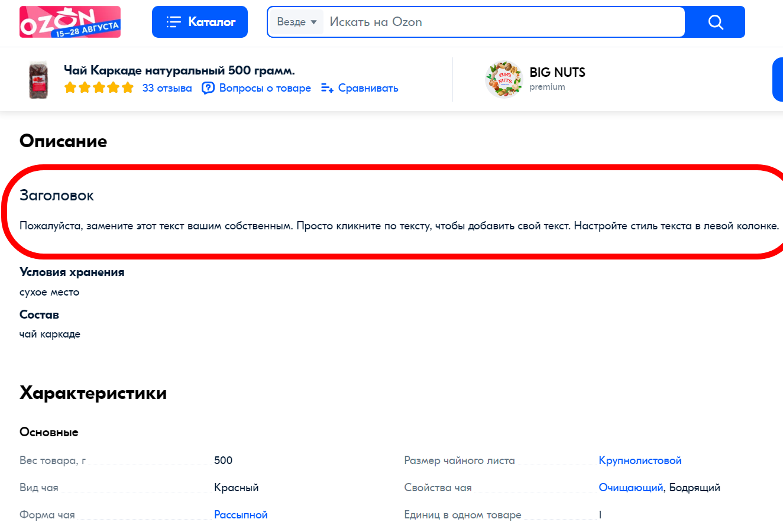Click the 33 отзыва reviews link
Viewport: 783px width, 532px height.
pos(167,88)
